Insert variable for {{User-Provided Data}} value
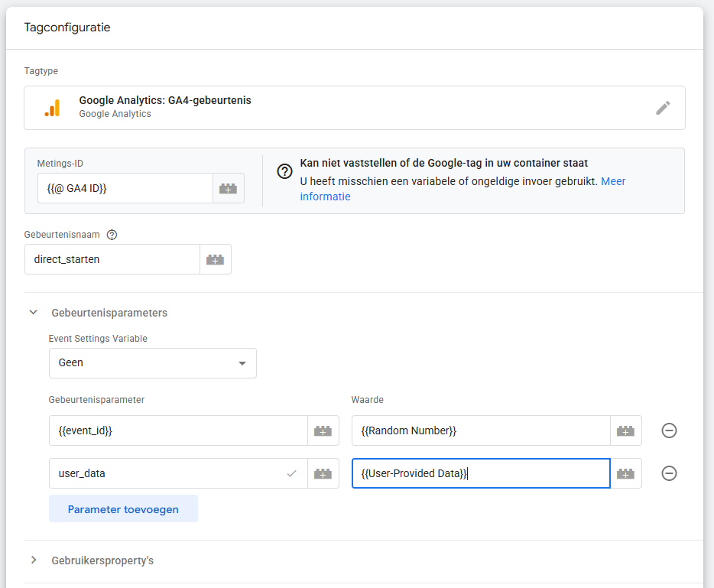The width and height of the screenshot is (714, 588). tap(625, 473)
